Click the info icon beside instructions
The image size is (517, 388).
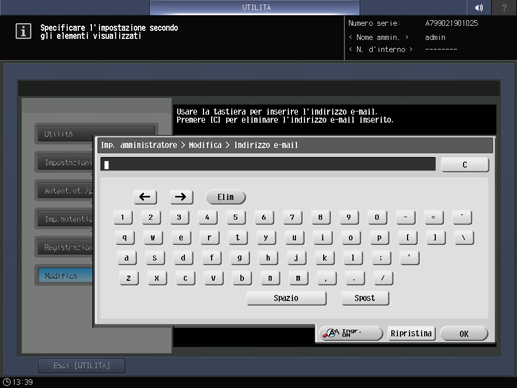(x=23, y=31)
